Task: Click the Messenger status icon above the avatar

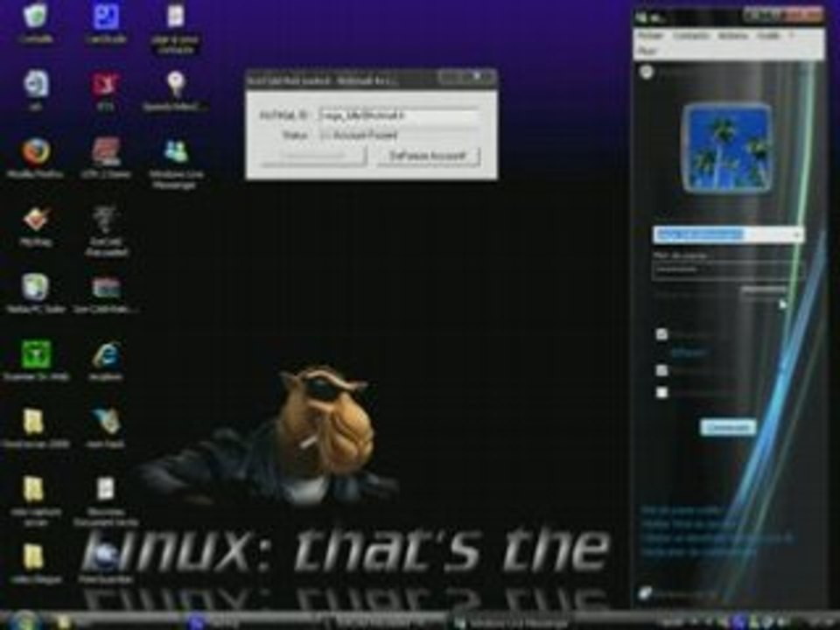Action: click(647, 72)
